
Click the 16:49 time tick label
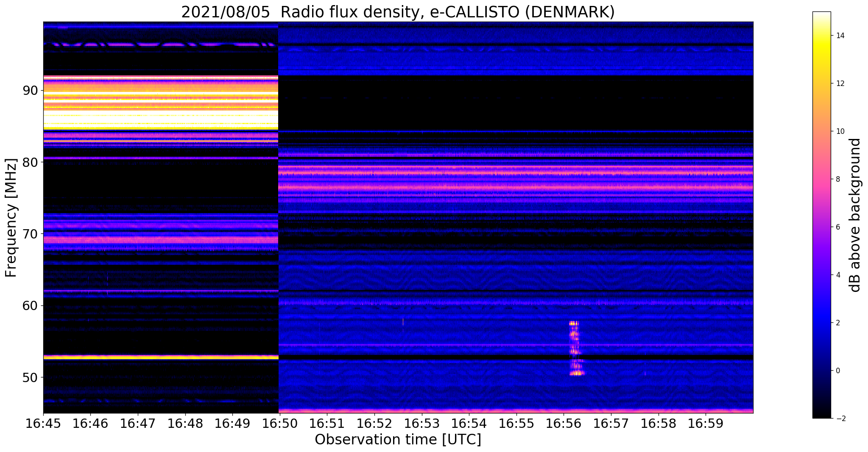[232, 423]
